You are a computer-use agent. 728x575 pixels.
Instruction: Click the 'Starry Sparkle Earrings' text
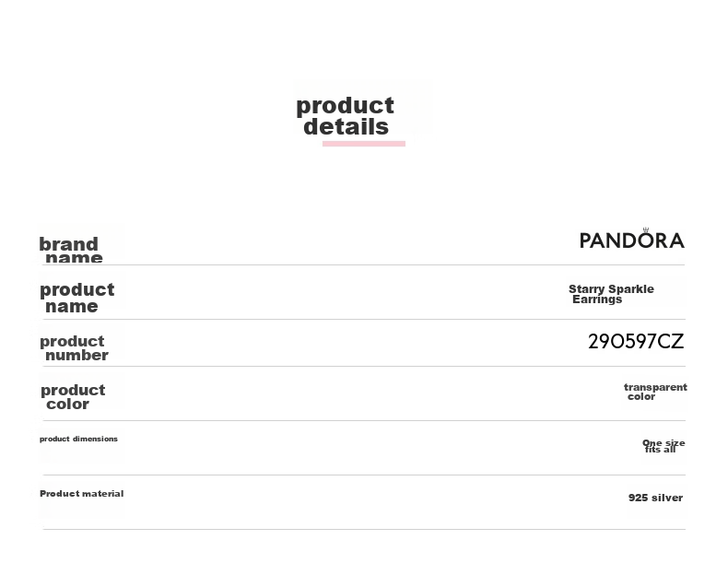point(611,294)
